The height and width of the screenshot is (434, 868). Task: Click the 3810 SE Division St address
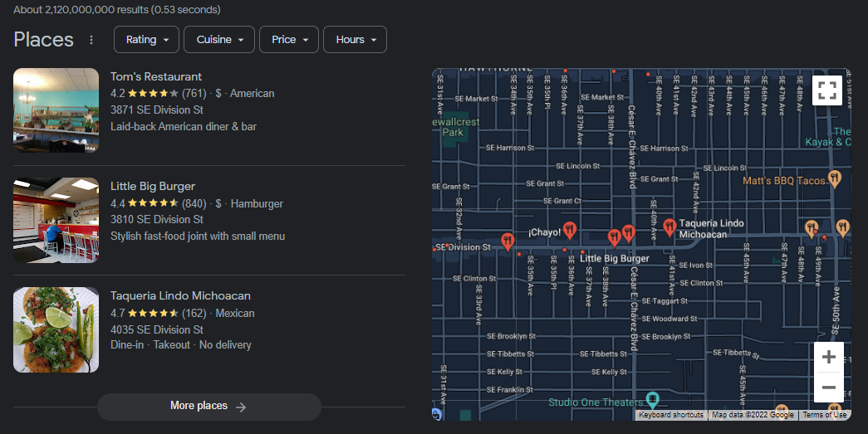(x=157, y=219)
